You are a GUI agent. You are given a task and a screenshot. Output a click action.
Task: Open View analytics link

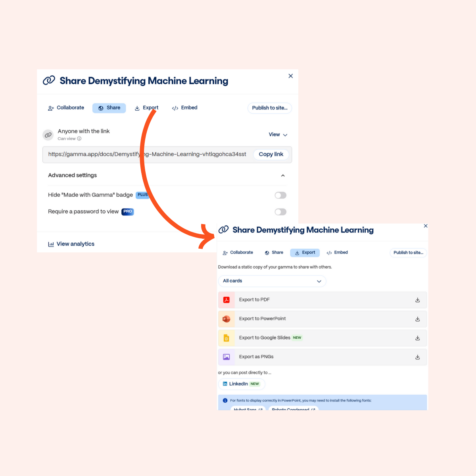pyautogui.click(x=71, y=244)
